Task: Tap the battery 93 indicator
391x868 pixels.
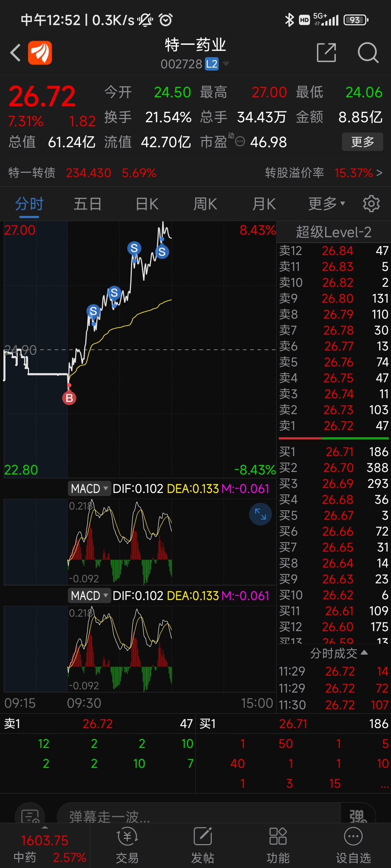Action: tap(356, 20)
